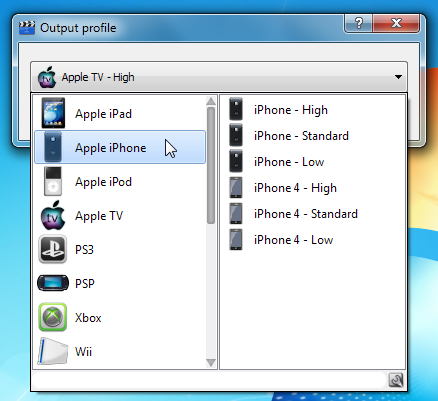Pick the iPhone - Standard profile
Screen dimensions: 438x401
pos(301,136)
